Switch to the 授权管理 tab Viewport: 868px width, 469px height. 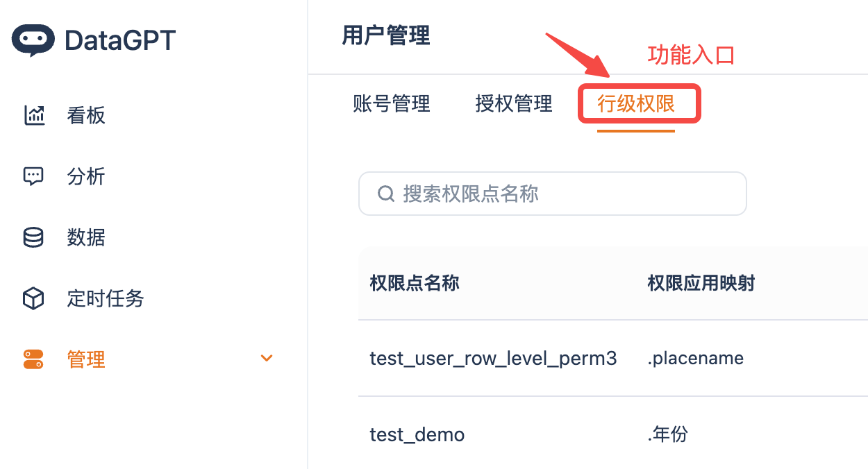514,104
